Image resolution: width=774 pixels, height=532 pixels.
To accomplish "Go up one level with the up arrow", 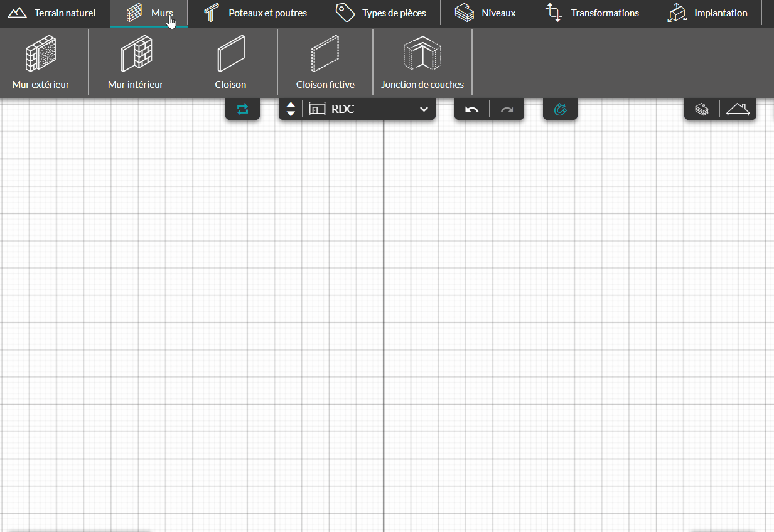I will click(291, 105).
